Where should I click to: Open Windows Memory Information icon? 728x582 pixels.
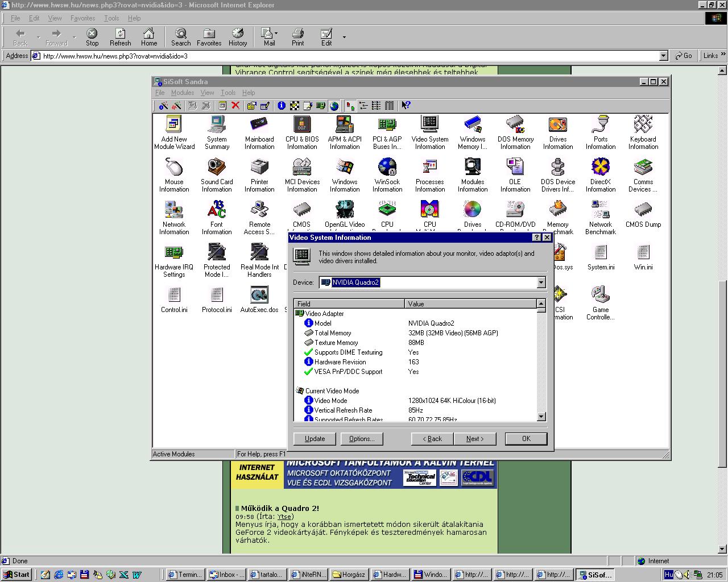click(473, 132)
